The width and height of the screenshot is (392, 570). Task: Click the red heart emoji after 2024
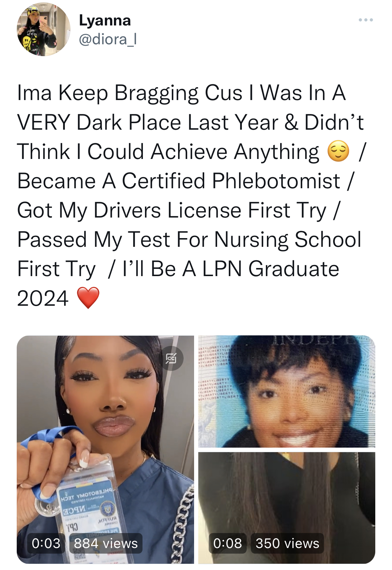(88, 298)
